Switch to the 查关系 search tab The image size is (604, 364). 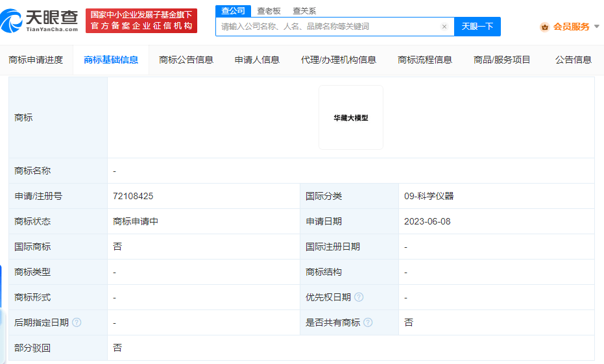click(x=304, y=10)
